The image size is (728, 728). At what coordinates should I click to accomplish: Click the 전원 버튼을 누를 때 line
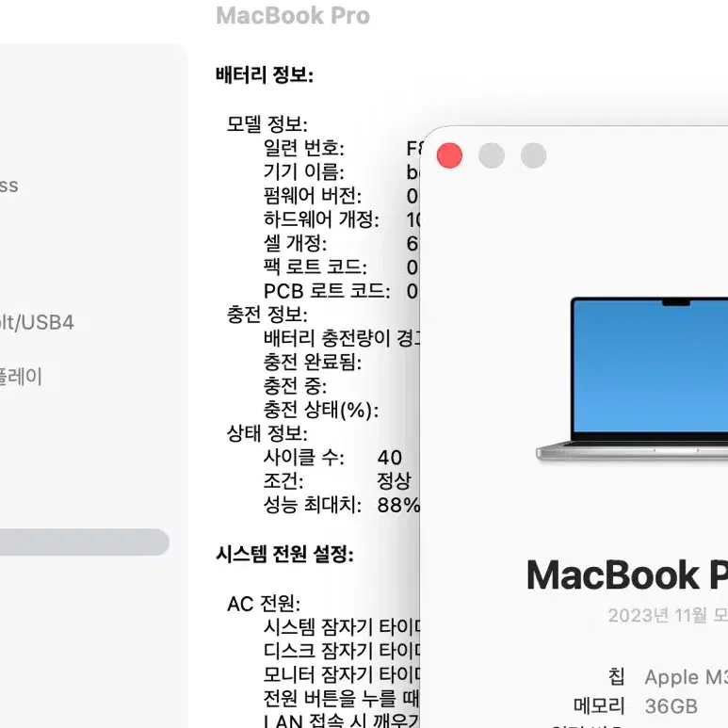coord(341,698)
